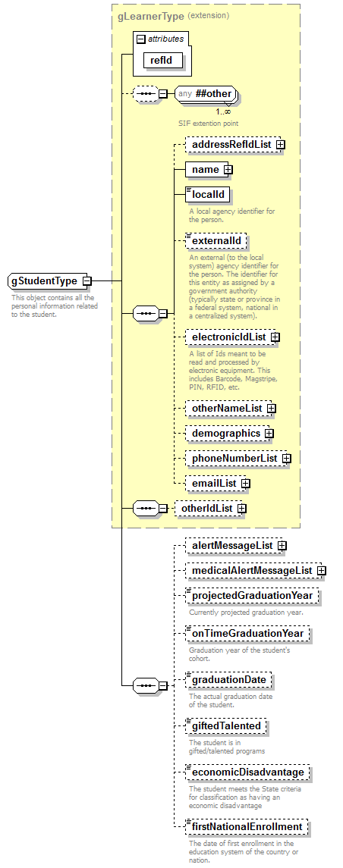Select the onTimeGraduationYear element
The width and height of the screenshot is (343, 868).
pos(247,633)
